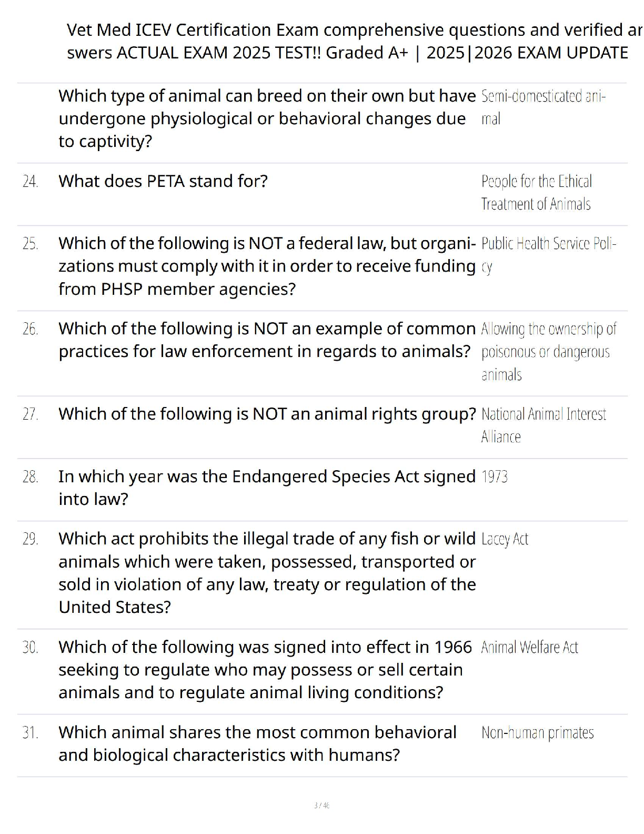Screen dimensions: 644x834
Task: Click question number 30
Action: tap(31, 647)
